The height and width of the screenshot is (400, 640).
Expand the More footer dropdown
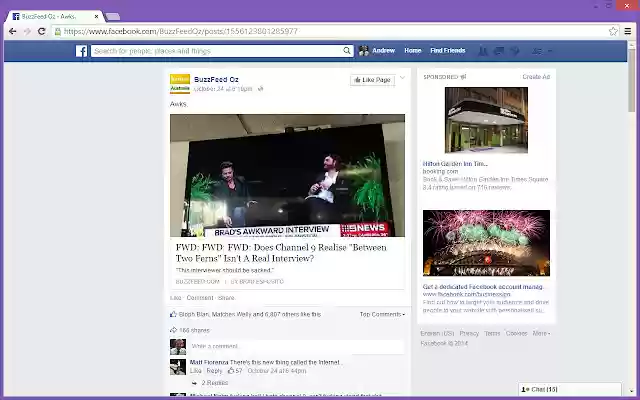[x=541, y=333]
